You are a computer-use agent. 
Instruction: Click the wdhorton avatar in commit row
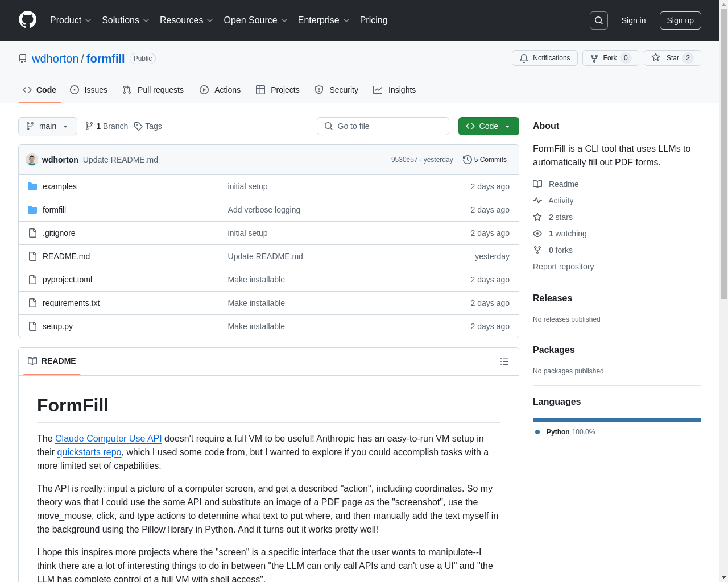(32, 160)
